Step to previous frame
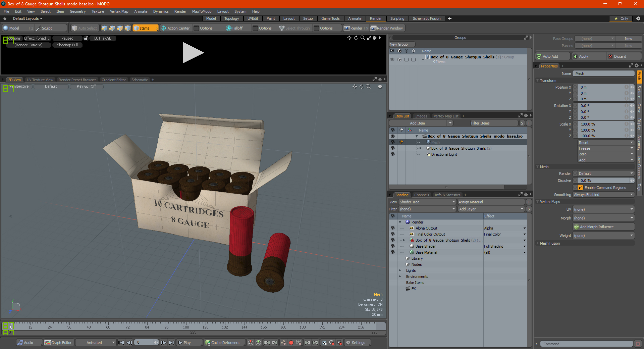 click(x=129, y=343)
